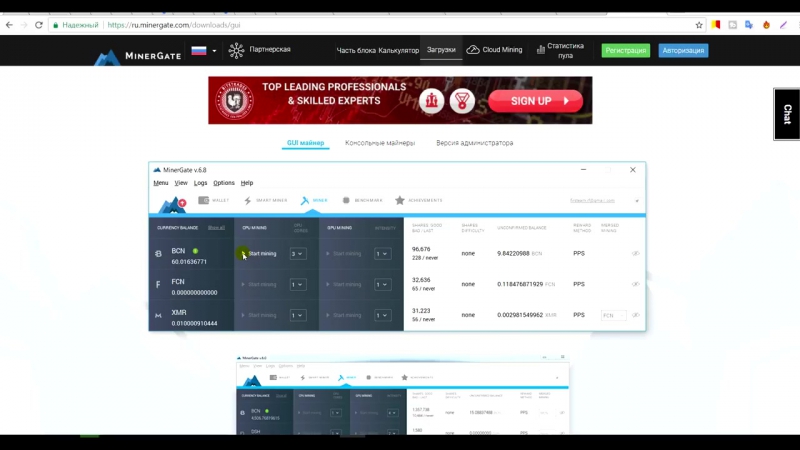Click BCN unconfirmed balance 9.84220988
This screenshot has width=800, height=450.
click(x=513, y=254)
